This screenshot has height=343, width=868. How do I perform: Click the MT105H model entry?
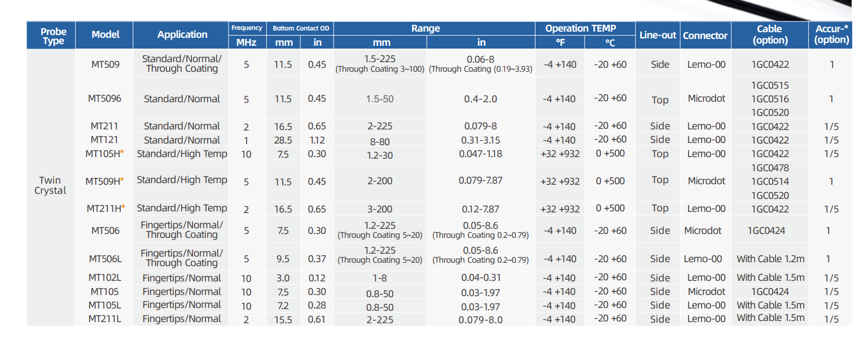pyautogui.click(x=104, y=154)
